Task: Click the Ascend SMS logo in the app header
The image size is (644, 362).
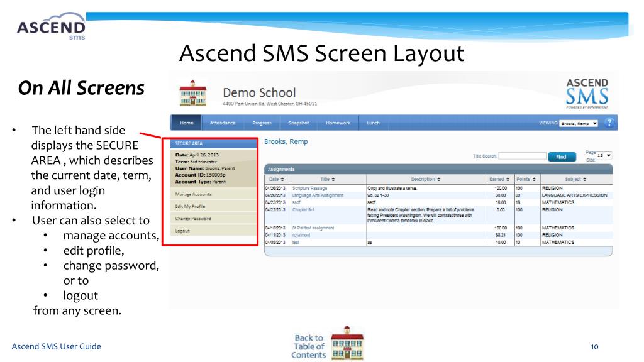Action: point(587,93)
